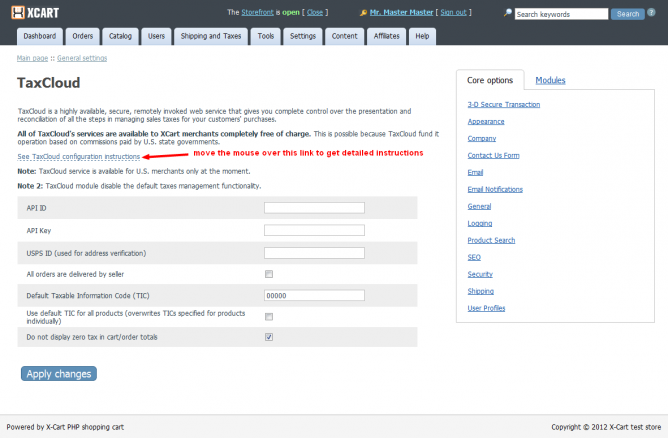Open the Catalog menu

click(x=120, y=36)
